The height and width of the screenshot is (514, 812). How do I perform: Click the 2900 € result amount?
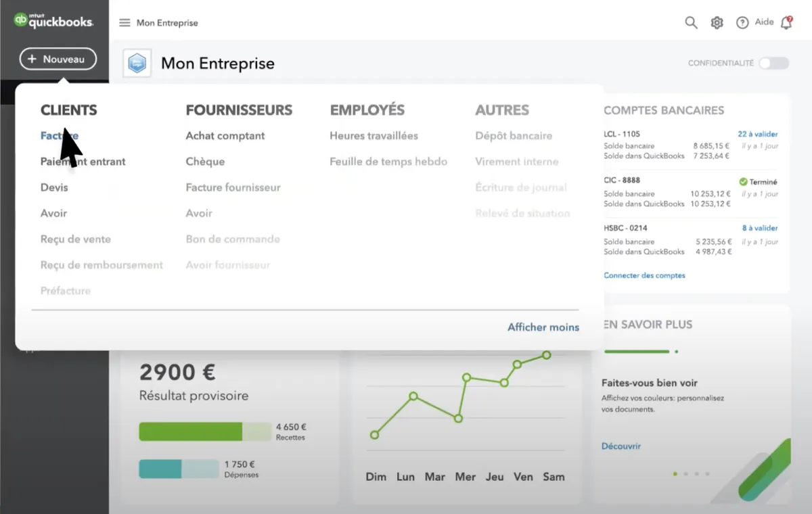coord(177,372)
